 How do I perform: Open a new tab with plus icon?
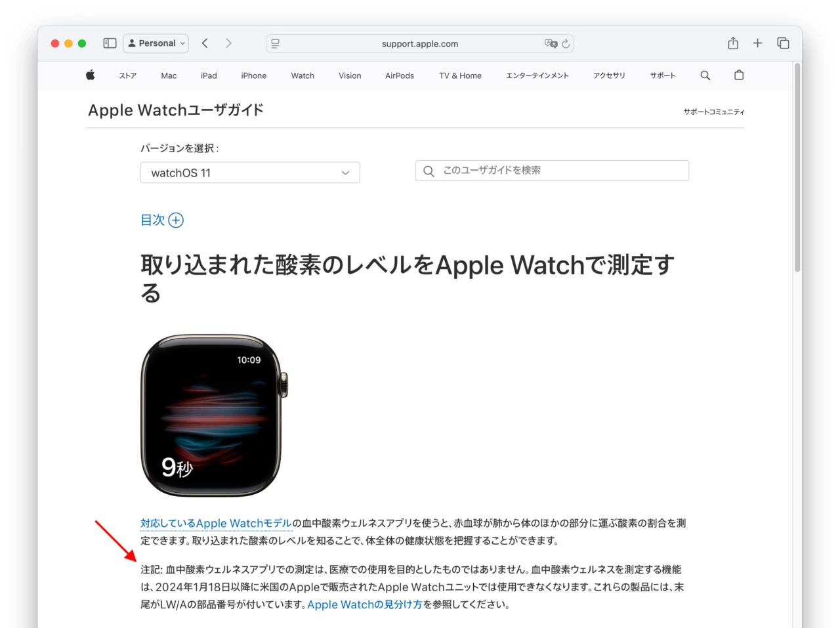click(x=757, y=43)
